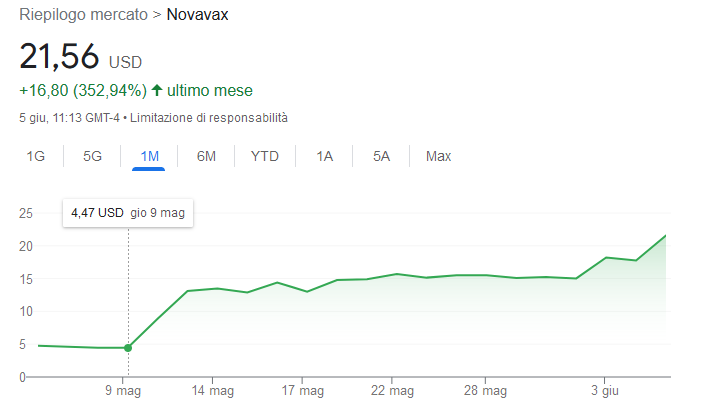The image size is (710, 412).
Task: Show year-to-date YTD chart
Action: pyautogui.click(x=264, y=157)
